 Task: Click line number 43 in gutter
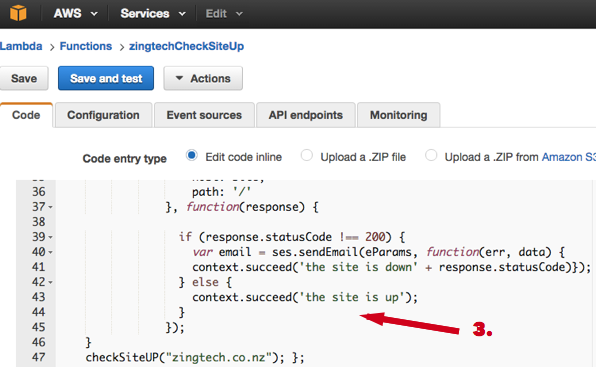coord(38,297)
